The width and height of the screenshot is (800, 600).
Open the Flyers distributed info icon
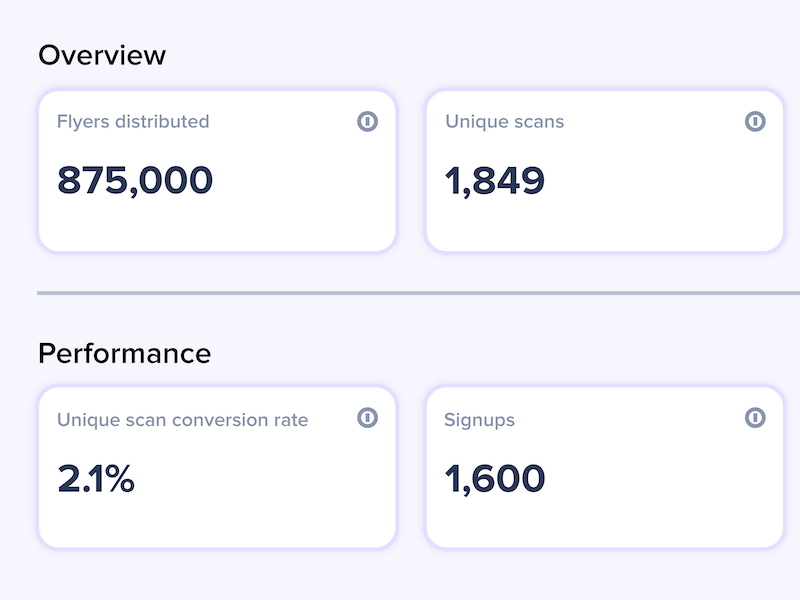point(367,121)
